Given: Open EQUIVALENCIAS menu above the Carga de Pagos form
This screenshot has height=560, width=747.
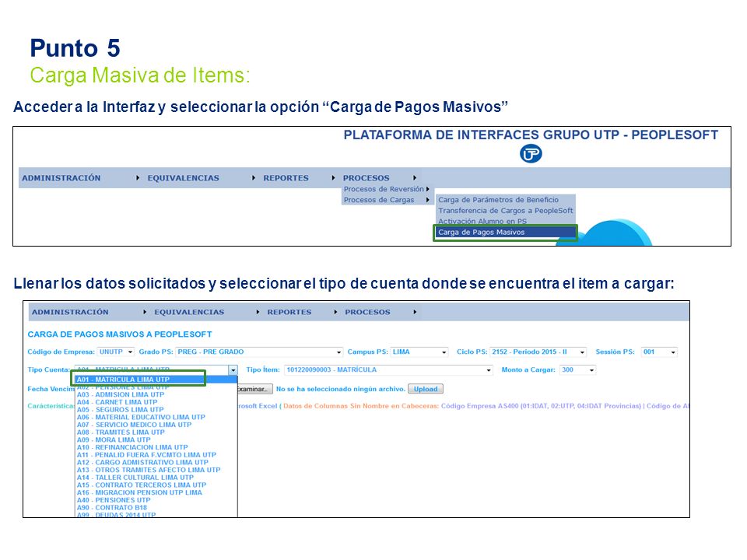Looking at the screenshot, I should point(189,313).
